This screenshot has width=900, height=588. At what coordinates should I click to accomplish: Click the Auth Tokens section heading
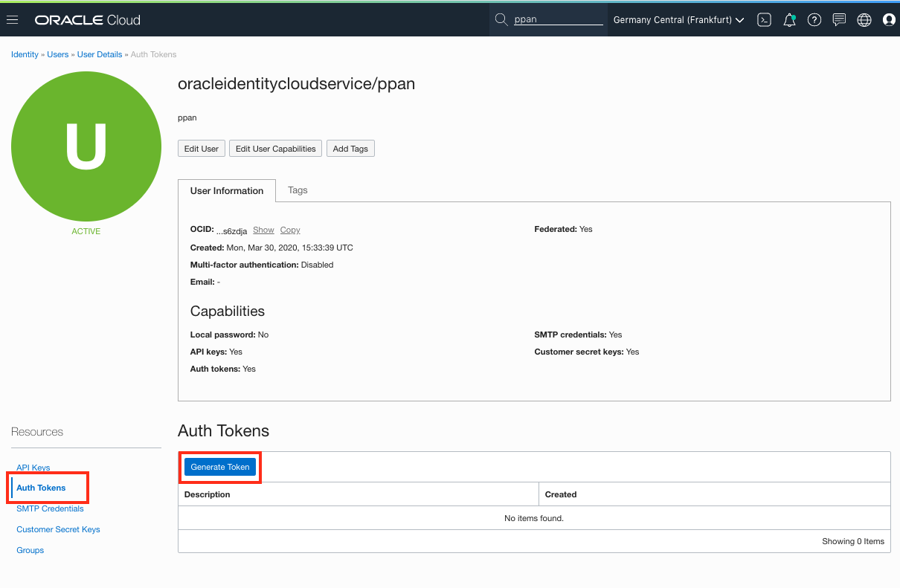[x=223, y=431]
